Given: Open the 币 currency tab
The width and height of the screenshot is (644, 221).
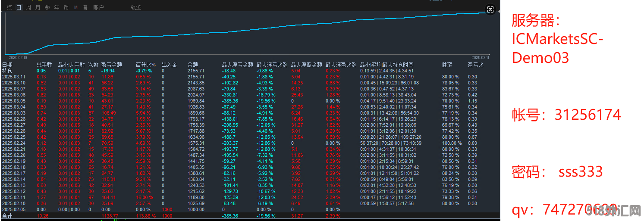Looking at the screenshot, I should coord(66,7).
